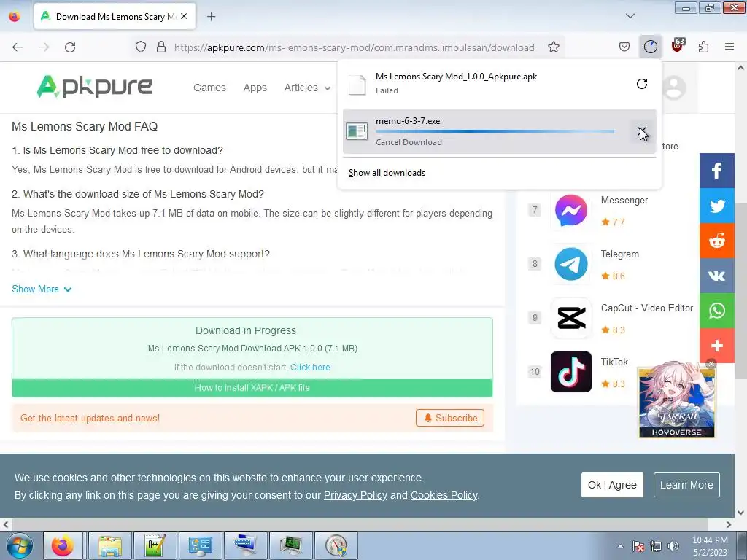This screenshot has width=747, height=560.
Task: Subscribe to updates and news
Action: click(x=450, y=418)
